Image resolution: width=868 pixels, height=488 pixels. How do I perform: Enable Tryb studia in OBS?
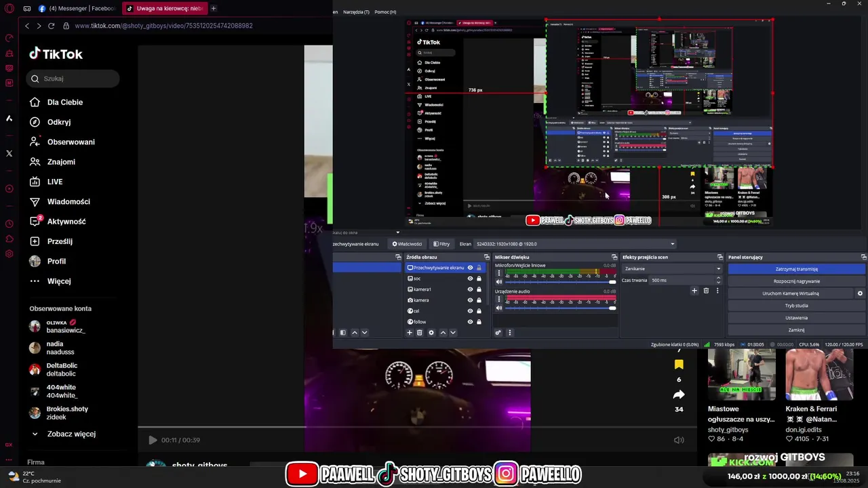click(797, 306)
